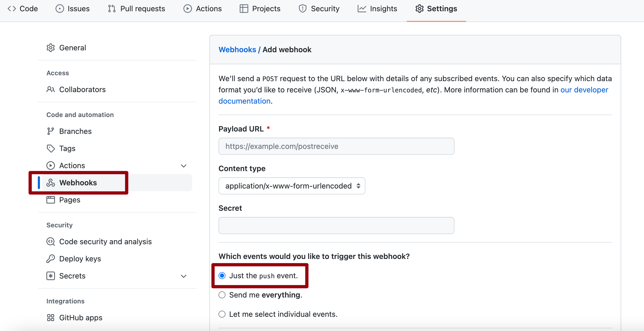Viewport: 644px width, 331px height.
Task: Open the developer documentation link
Action: point(584,90)
